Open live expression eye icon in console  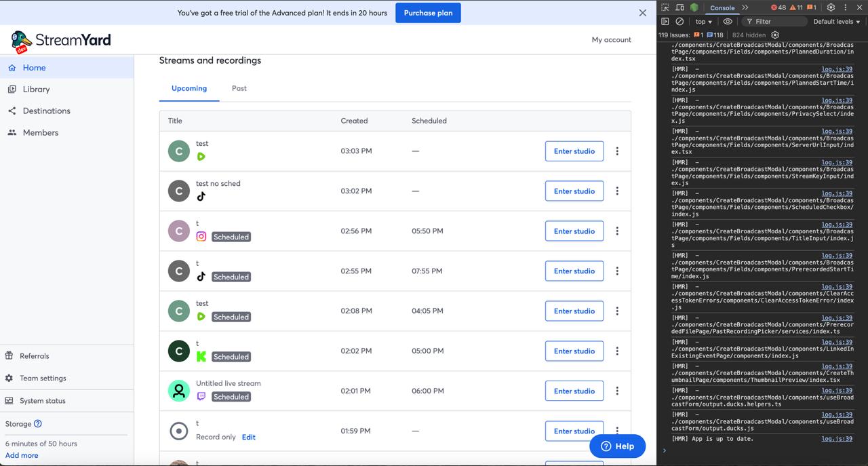[x=728, y=22]
